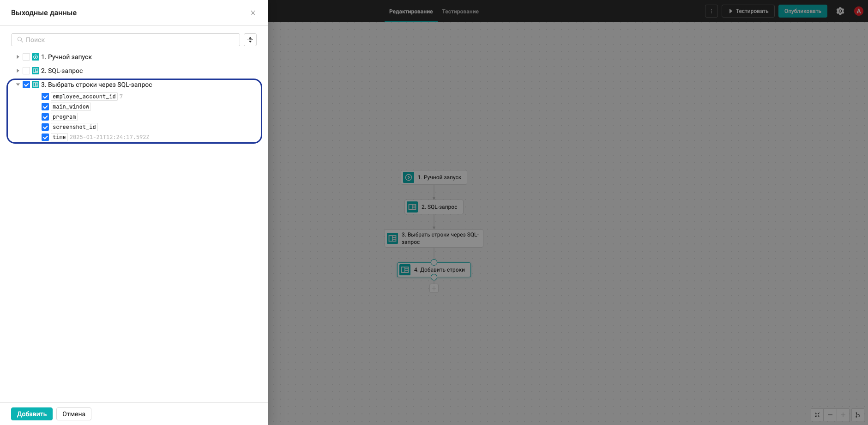Click the 'Добавить' button
868x425 pixels.
click(x=32, y=414)
